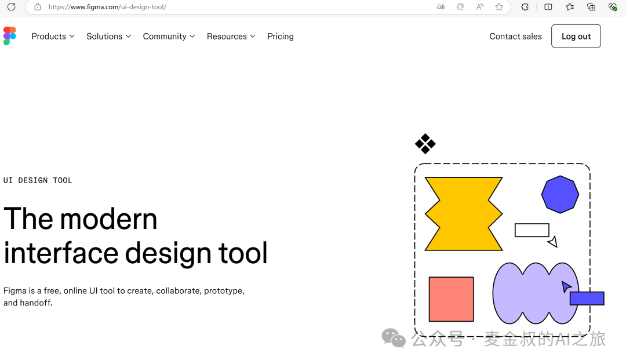
Task: Open browser extensions puzzle icon
Action: click(525, 7)
